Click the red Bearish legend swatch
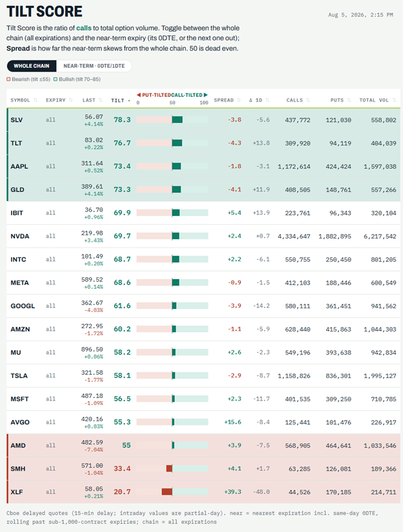 point(9,79)
